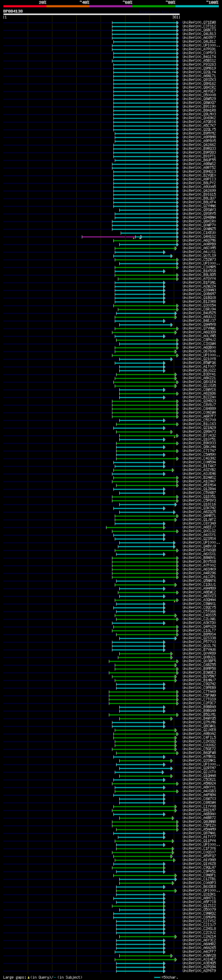This screenshot has width=222, height=980.
Task: Select the UniRef100_P93263 label
Action: (199, 64)
